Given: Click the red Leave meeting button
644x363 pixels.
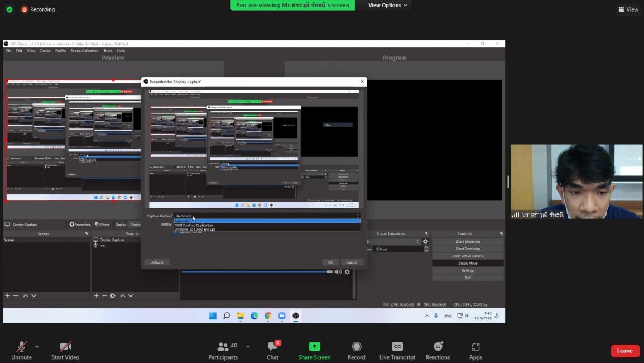Looking at the screenshot, I should click(x=624, y=351).
